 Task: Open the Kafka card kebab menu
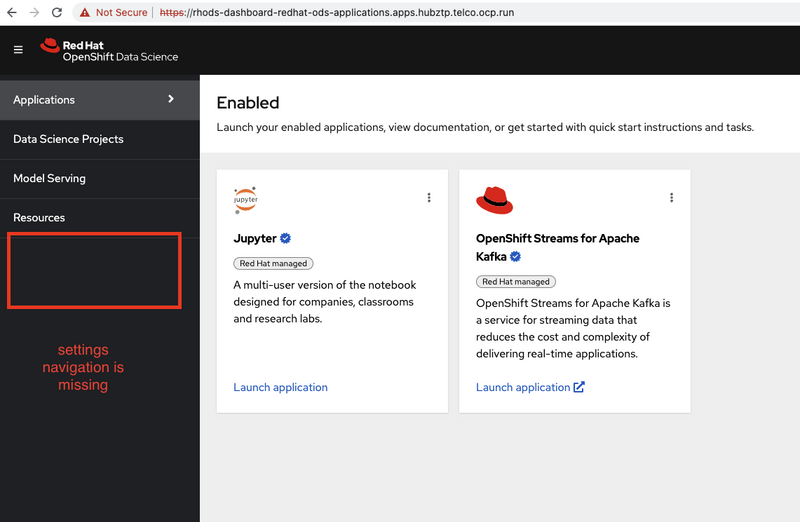[671, 197]
